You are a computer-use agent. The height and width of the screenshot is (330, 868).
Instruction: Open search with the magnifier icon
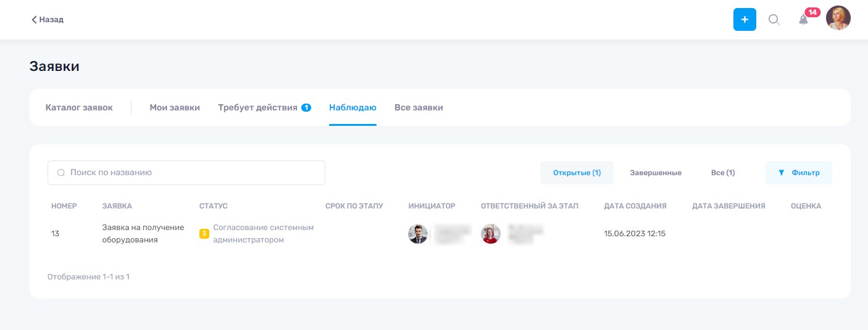point(774,20)
